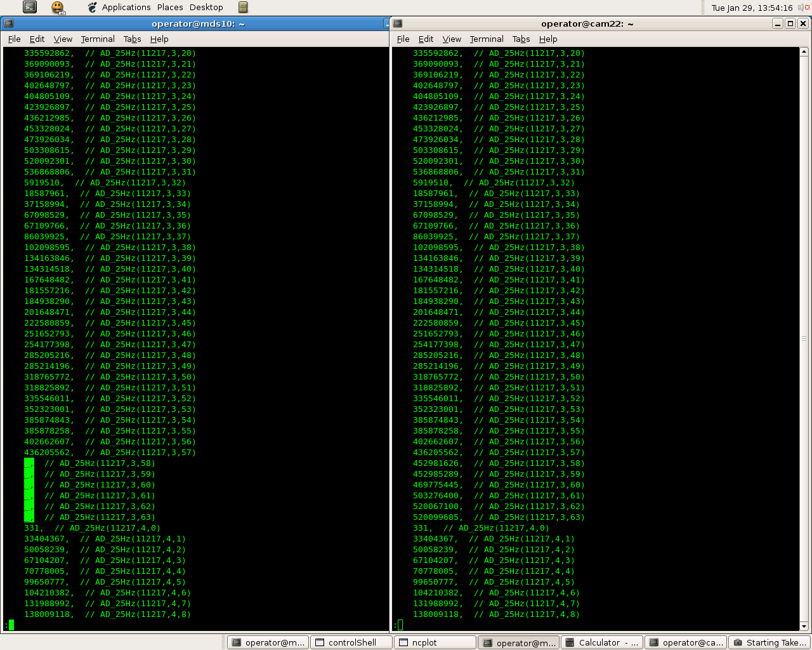The image size is (812, 650).
Task: Maximize the operator@cam22 terminal window
Action: pos(790,23)
